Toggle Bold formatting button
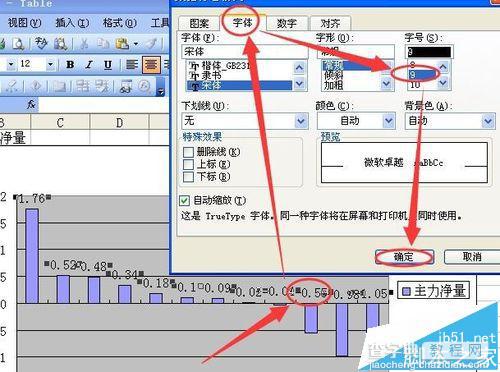 [x=70, y=64]
